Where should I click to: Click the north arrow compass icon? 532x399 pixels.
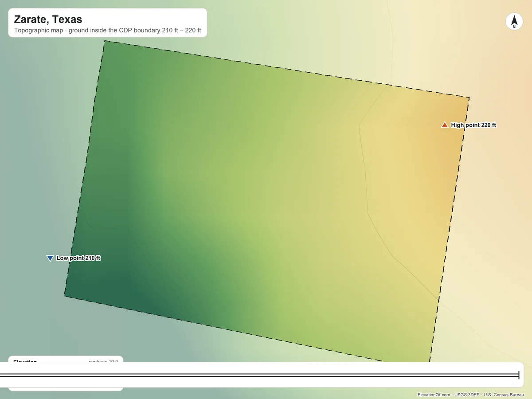click(x=514, y=22)
